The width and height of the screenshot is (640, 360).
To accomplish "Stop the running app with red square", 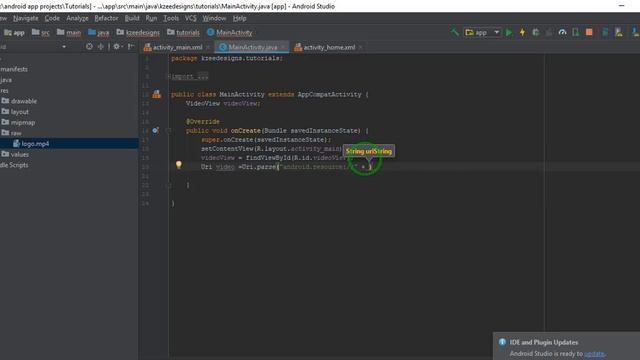I will (589, 32).
